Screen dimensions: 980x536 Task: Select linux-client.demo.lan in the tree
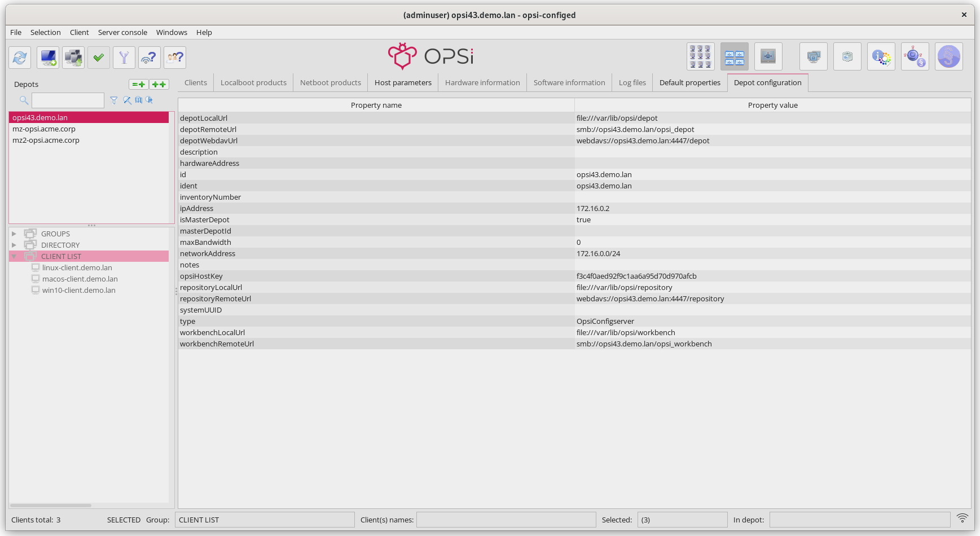pyautogui.click(x=77, y=267)
